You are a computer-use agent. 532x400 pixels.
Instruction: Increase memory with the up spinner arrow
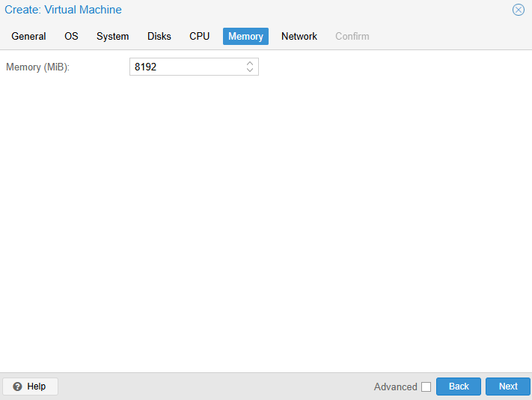[x=250, y=64]
